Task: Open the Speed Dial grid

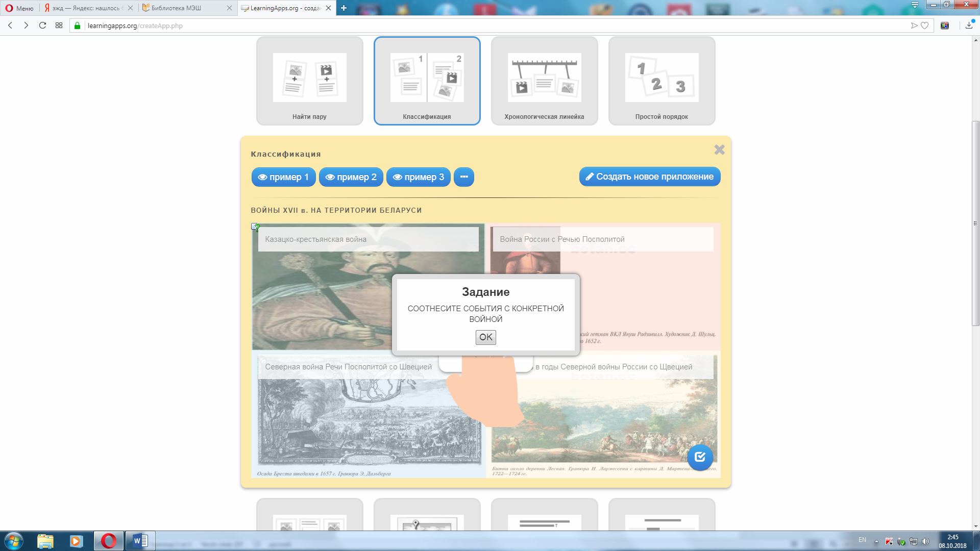Action: point(59,26)
